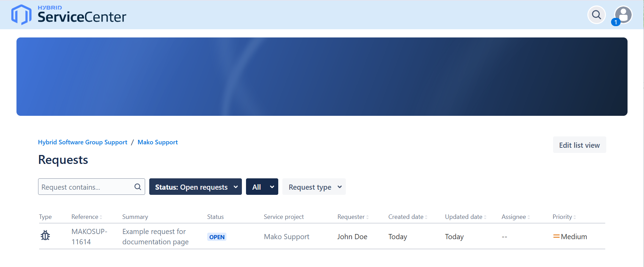Open the search magnifier in header
Image resolution: width=644 pixels, height=267 pixels.
(597, 15)
